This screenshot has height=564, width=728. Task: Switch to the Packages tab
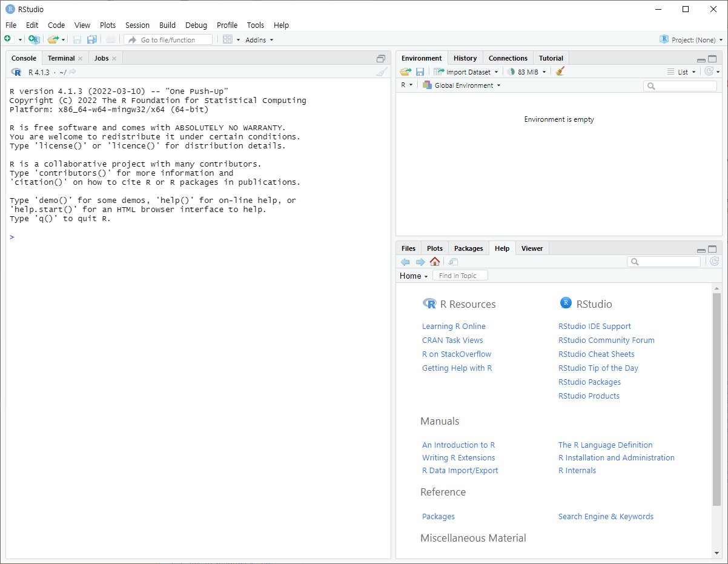click(469, 248)
